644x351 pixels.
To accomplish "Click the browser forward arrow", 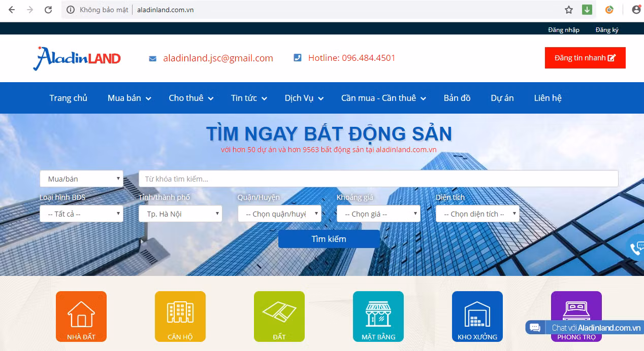I will [x=30, y=10].
